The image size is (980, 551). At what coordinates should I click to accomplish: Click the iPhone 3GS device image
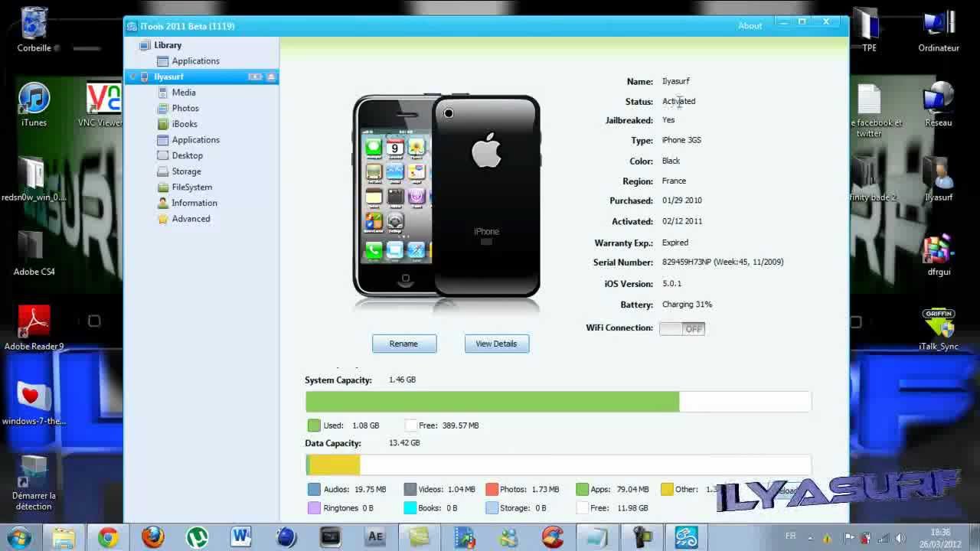pos(446,197)
